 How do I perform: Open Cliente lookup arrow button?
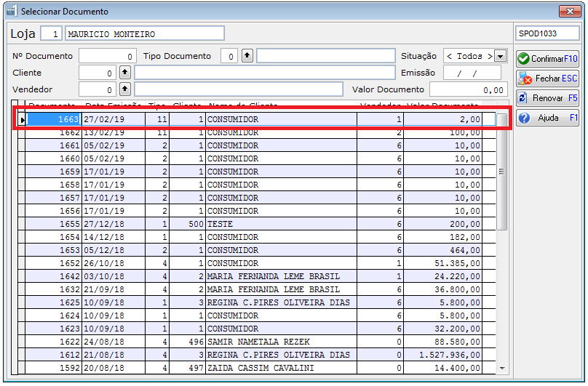tap(124, 72)
